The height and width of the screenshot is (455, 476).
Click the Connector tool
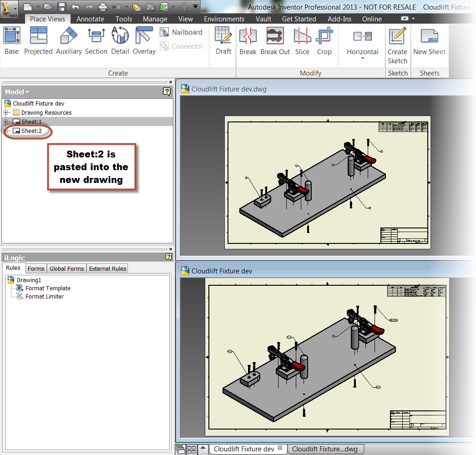click(181, 46)
